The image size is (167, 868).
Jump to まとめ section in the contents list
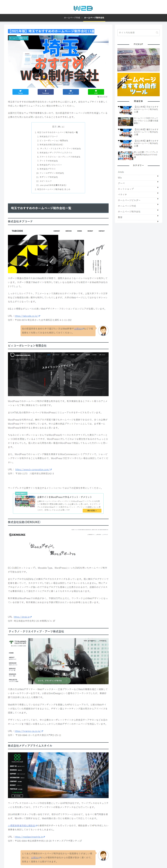tap(54, 189)
